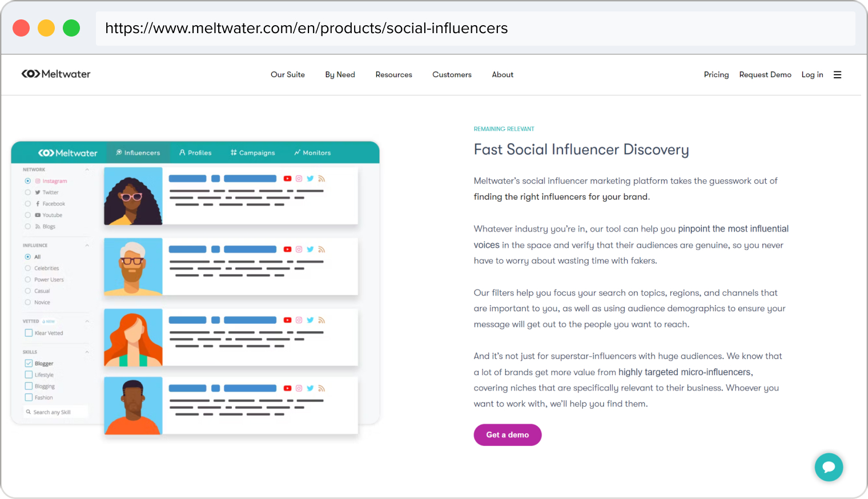Open the red-haired woman influencer thumbnail
Screen dimensions: 868x499
coord(133,337)
